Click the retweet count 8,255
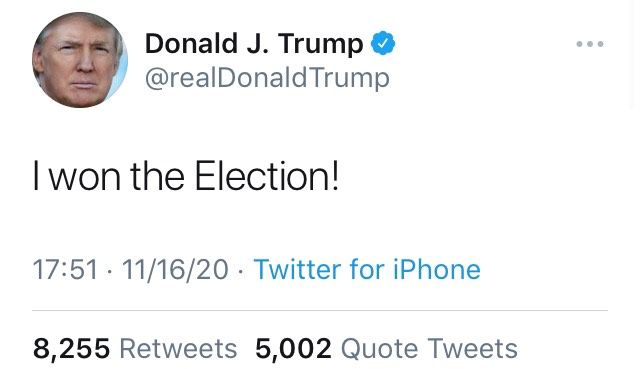Screen dimensions: 640x369 point(71,349)
